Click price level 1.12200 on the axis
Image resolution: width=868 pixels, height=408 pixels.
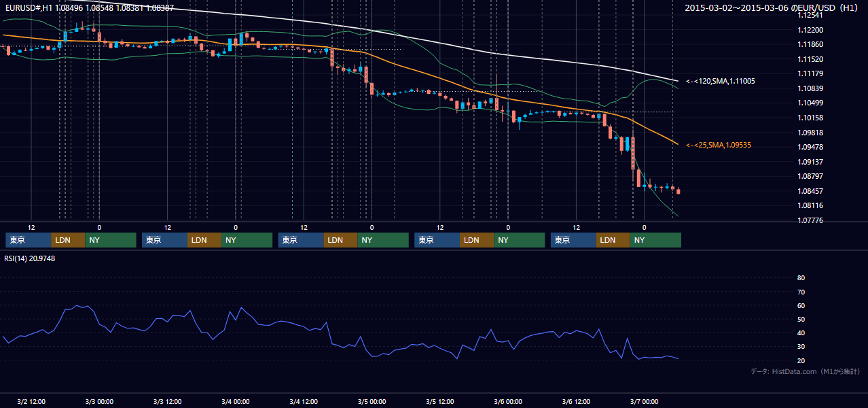(810, 30)
